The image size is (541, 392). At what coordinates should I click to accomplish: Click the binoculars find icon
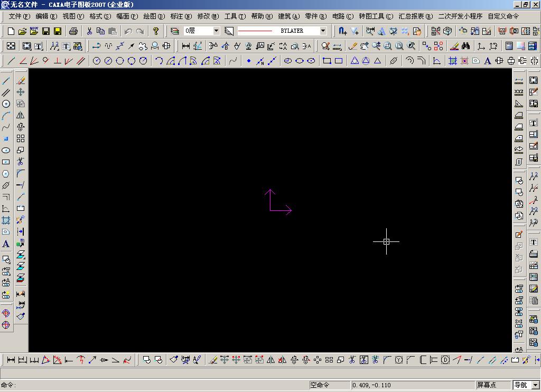coord(466,46)
